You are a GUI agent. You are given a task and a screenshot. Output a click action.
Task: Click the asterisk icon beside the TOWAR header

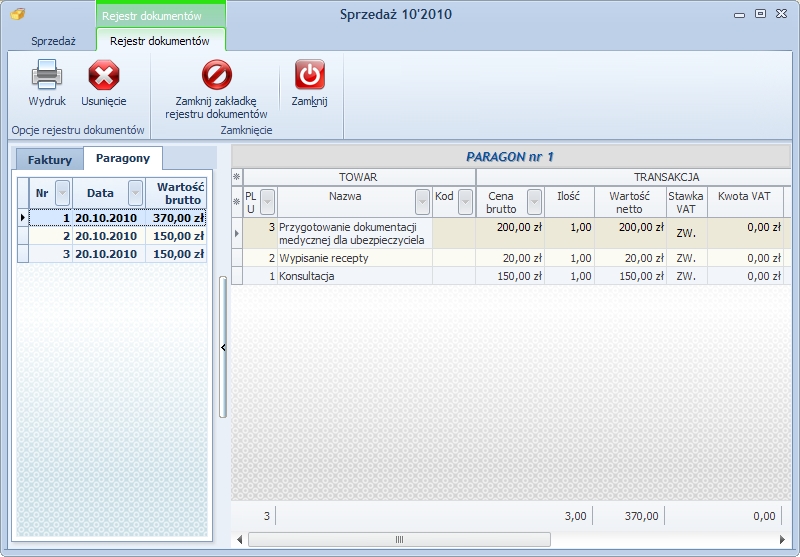tap(237, 177)
